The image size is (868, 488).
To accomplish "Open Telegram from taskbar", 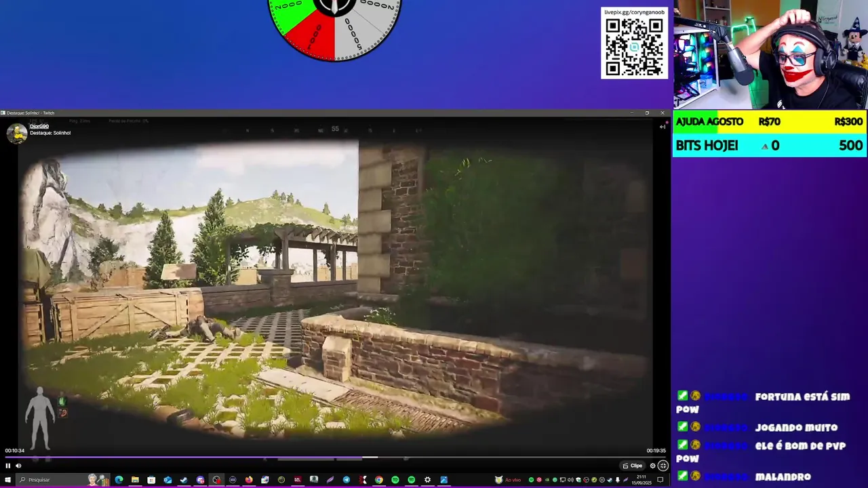I will pyautogui.click(x=347, y=480).
